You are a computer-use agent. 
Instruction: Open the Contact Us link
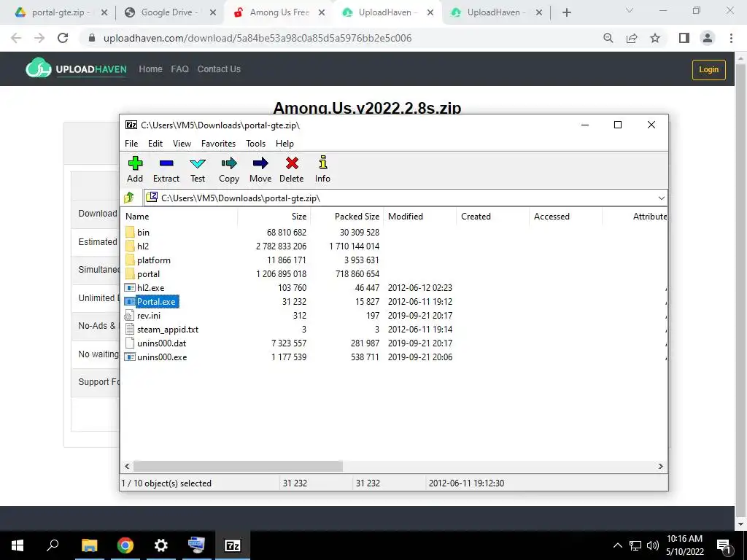tap(219, 69)
